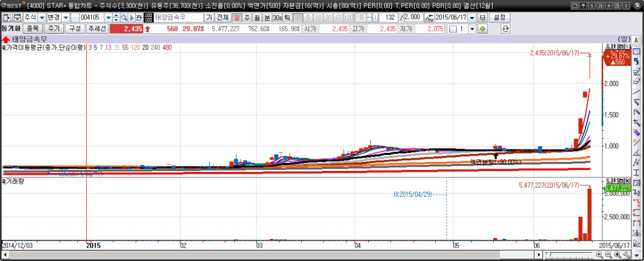
Task: Open the 주식 market type dropdown
Action: (x=42, y=18)
